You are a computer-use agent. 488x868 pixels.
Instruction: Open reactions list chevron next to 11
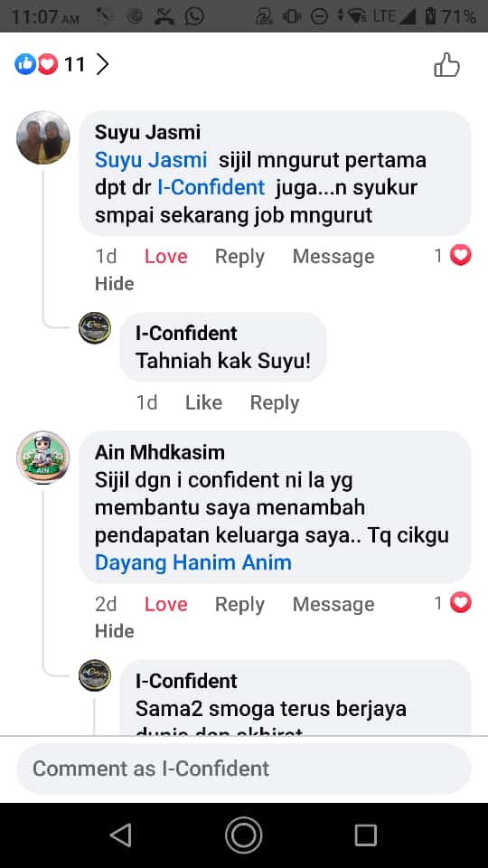point(102,65)
